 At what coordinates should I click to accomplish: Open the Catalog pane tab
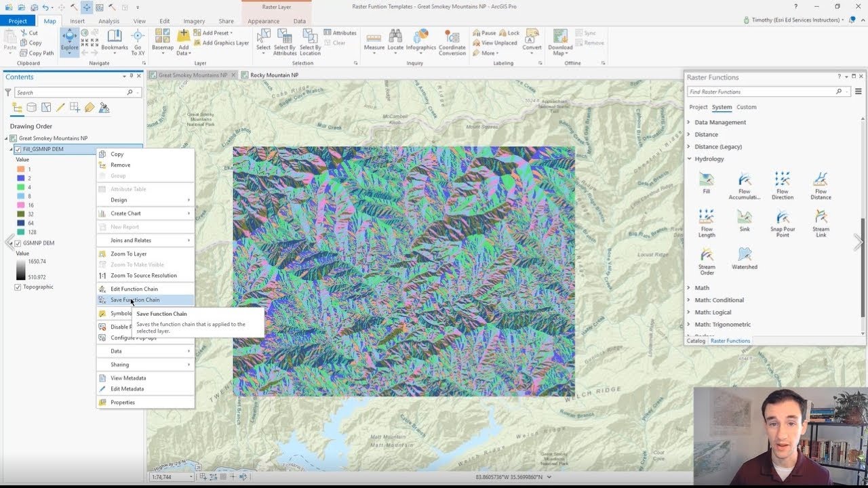[x=696, y=341]
